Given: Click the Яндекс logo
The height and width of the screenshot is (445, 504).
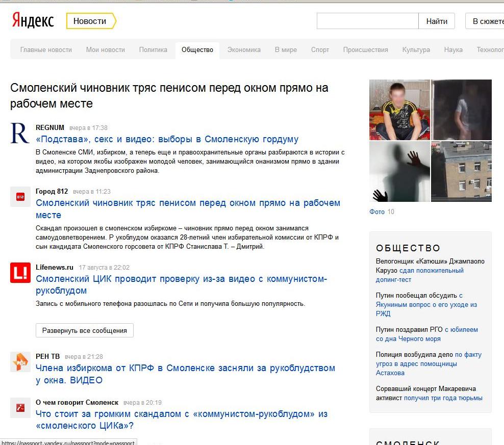Looking at the screenshot, I should (33, 21).
